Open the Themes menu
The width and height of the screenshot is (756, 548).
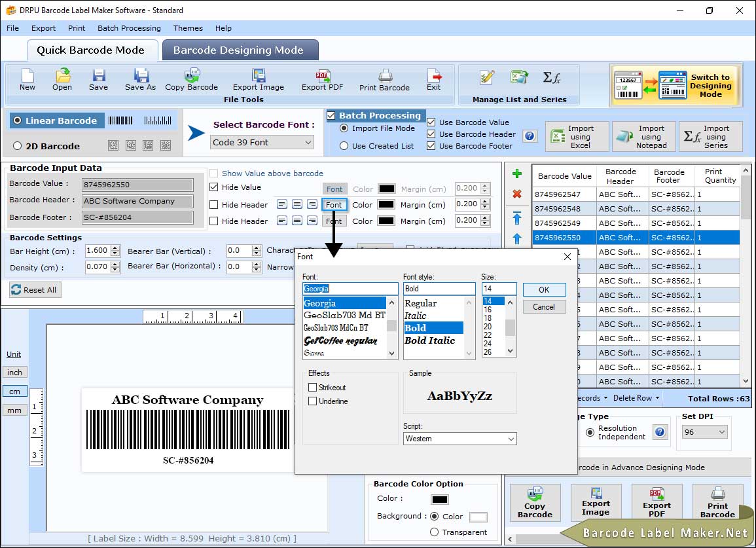[x=188, y=28]
